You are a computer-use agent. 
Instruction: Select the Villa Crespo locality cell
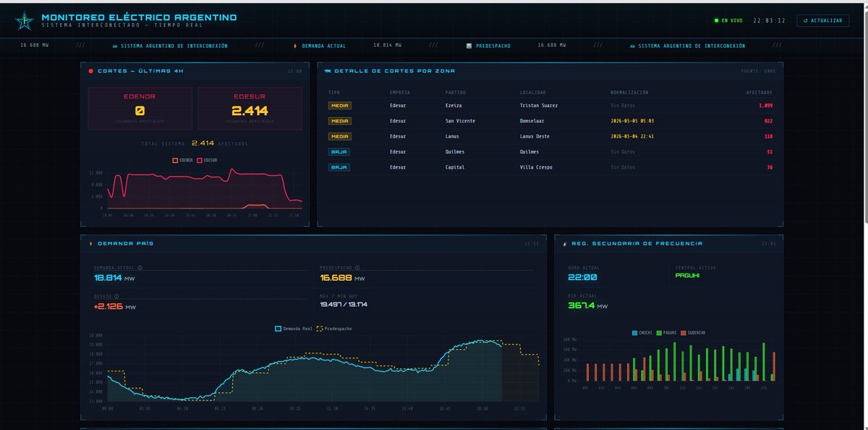(x=537, y=167)
